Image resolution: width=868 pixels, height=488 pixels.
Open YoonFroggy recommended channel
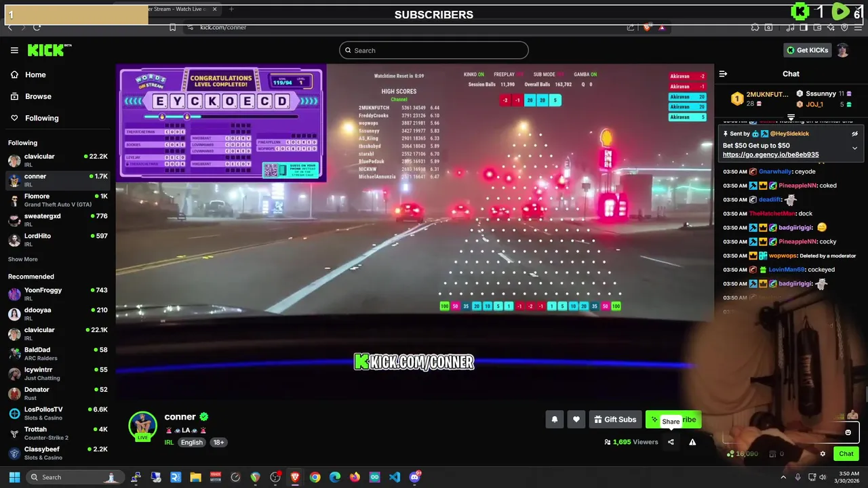coord(58,293)
